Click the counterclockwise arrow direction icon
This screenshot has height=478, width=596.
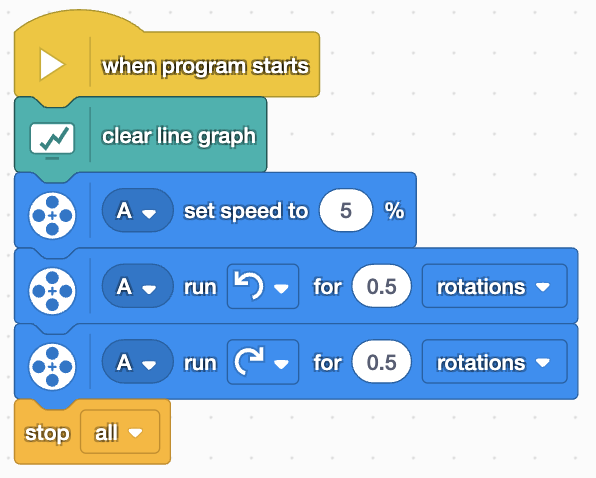249,285
